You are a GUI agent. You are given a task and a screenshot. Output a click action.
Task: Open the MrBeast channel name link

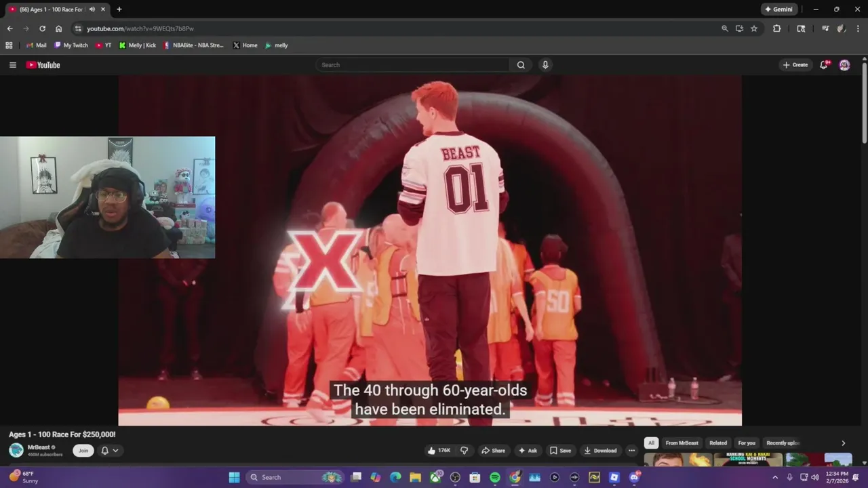(x=39, y=447)
